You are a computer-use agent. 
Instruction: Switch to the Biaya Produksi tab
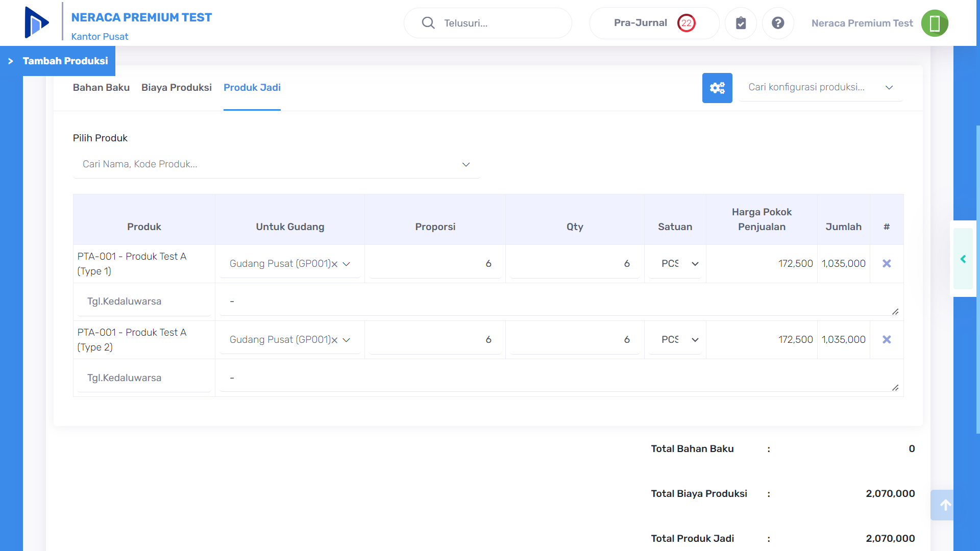177,87
